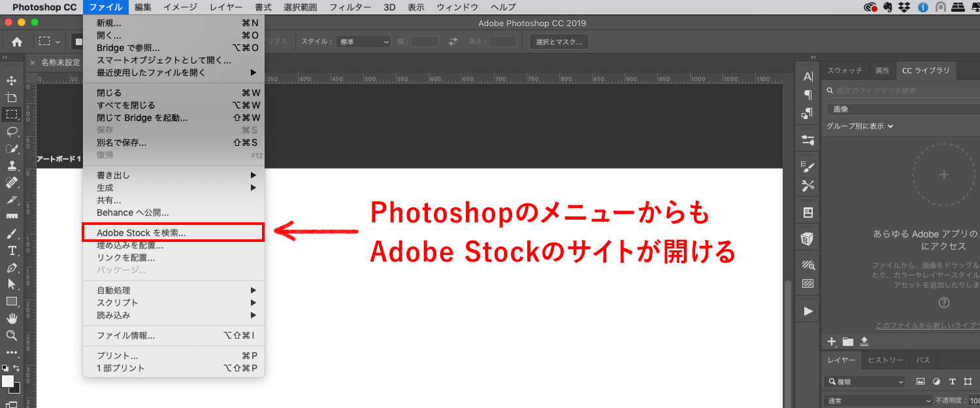Open the Evernote elephant menu bar icon
Viewport: 980px width, 408px height.
[x=888, y=7]
